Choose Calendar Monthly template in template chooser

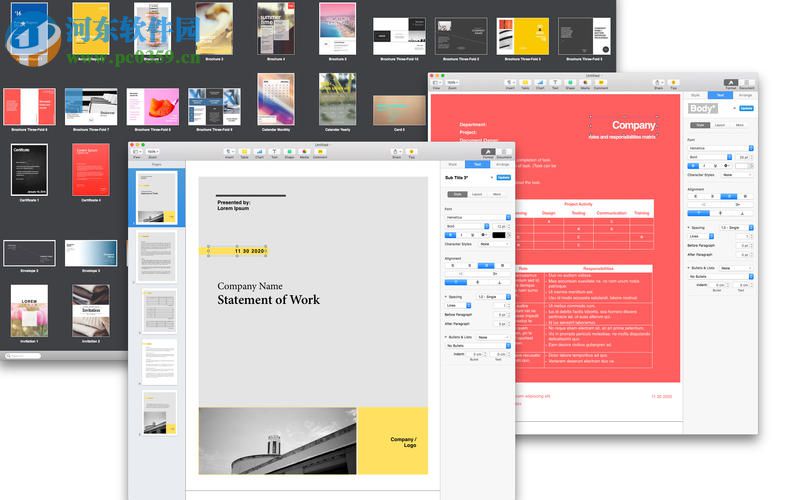coord(276,99)
